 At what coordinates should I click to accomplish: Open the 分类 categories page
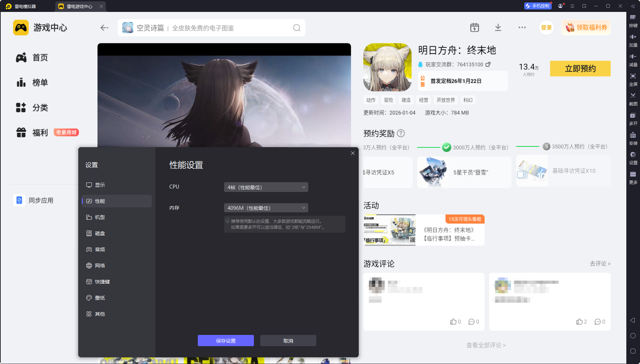point(32,108)
